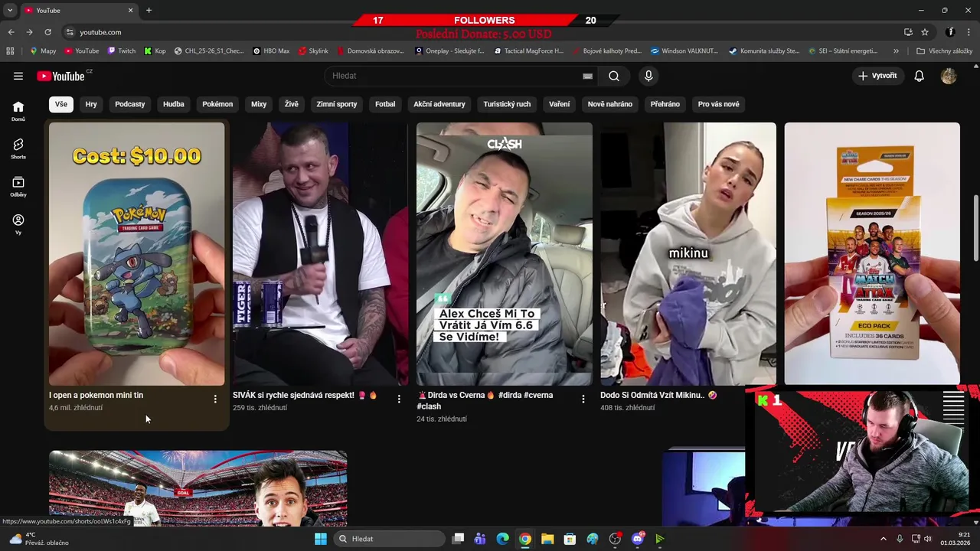Image resolution: width=980 pixels, height=551 pixels.
Task: Open Task View on the taskbar
Action: (x=458, y=539)
